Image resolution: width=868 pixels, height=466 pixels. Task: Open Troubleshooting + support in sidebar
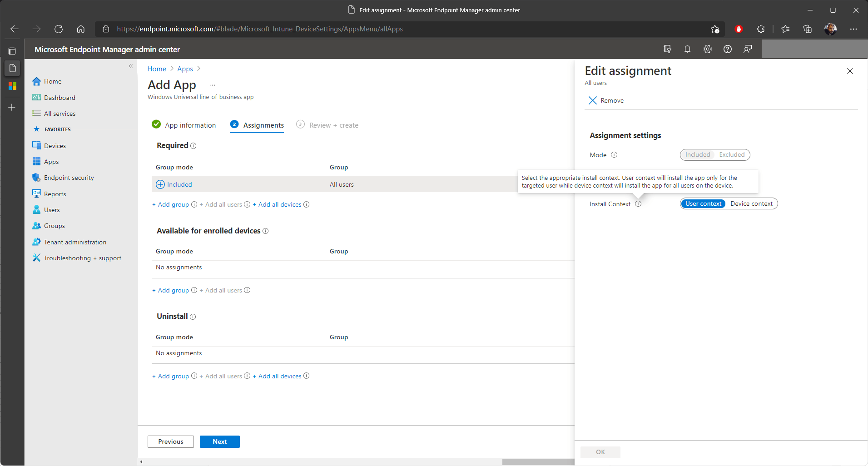pos(82,258)
